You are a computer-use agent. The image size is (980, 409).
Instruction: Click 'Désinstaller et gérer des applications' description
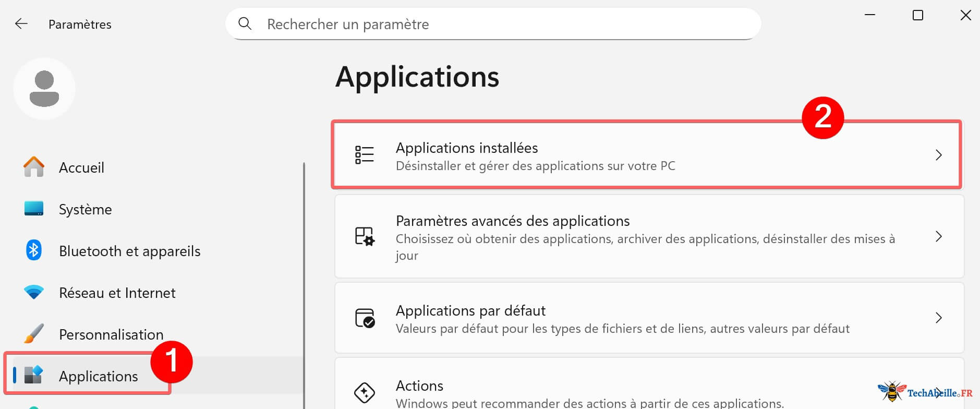(536, 166)
